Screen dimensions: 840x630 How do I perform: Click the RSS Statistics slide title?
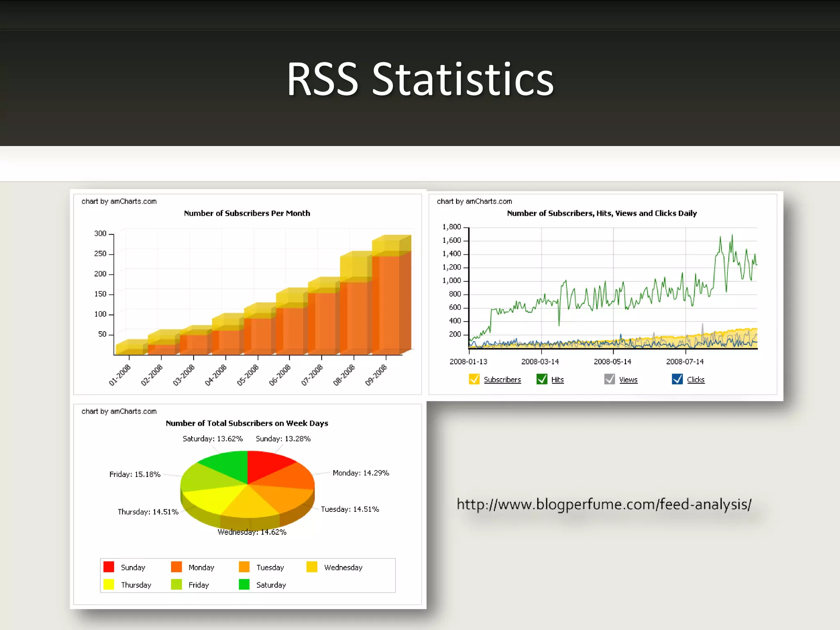[420, 79]
